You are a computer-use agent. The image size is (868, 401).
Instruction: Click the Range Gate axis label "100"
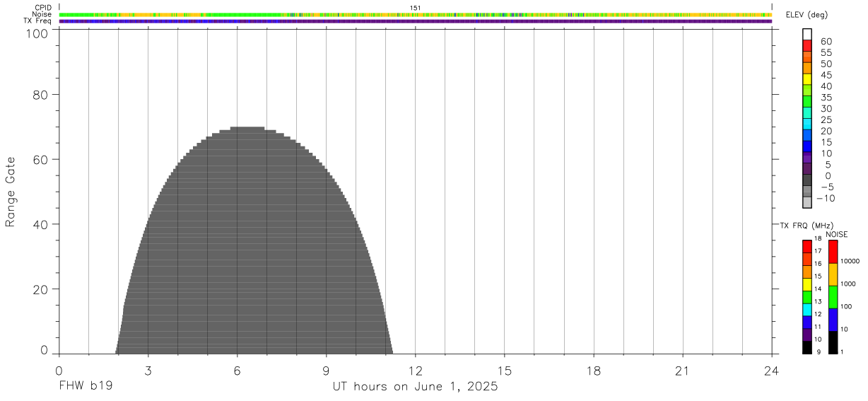tap(38, 33)
